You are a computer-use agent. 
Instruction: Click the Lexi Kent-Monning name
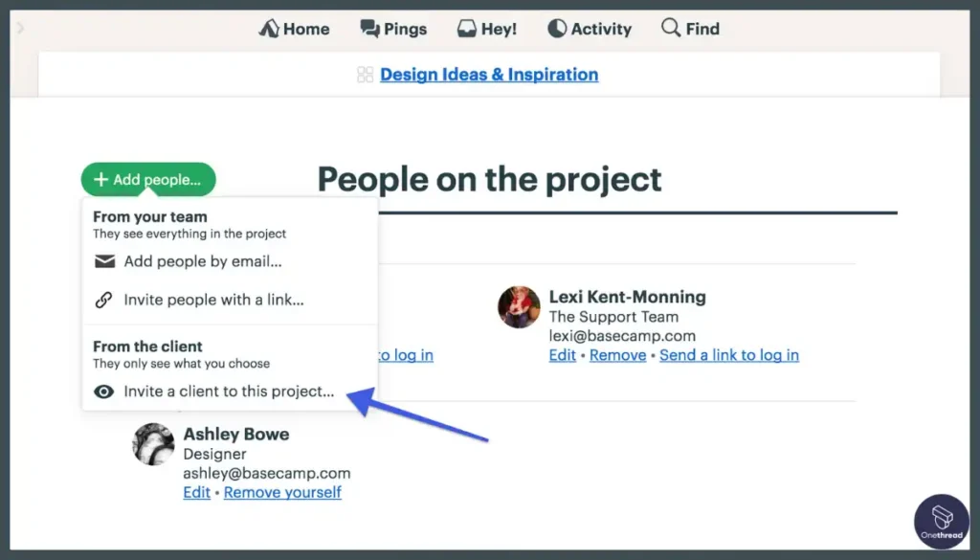628,297
